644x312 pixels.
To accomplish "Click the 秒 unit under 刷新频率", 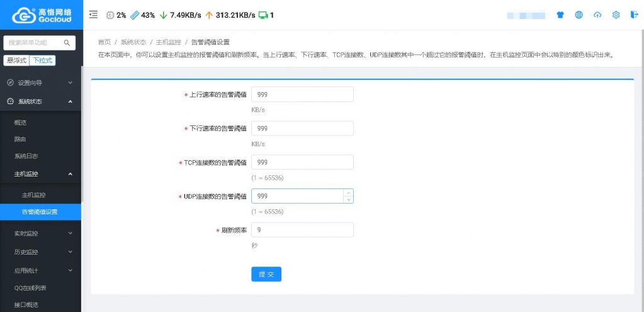I will (254, 245).
